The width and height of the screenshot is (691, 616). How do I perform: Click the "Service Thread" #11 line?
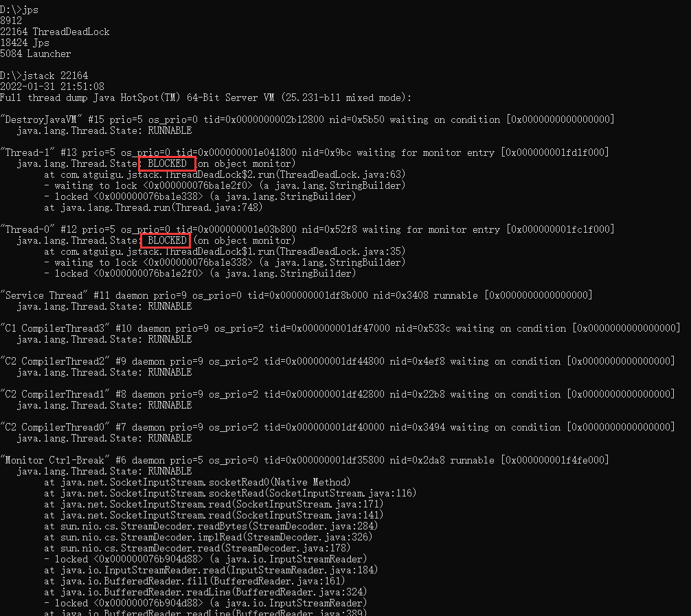296,295
